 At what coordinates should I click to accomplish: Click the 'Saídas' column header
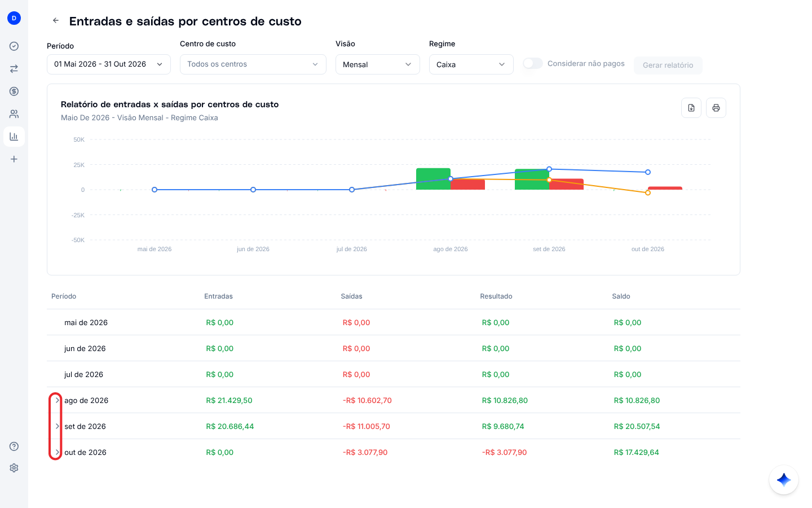[x=352, y=296]
